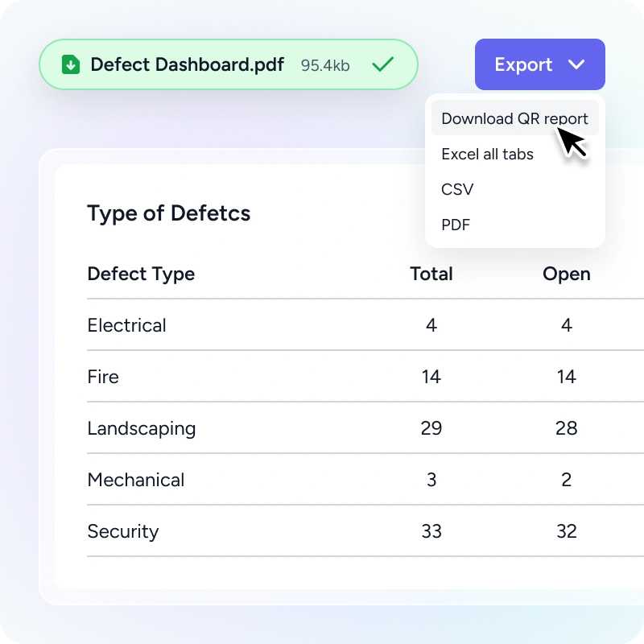Click the green checkmark confirming the download
The height and width of the screenshot is (644, 644).
pyautogui.click(x=383, y=64)
